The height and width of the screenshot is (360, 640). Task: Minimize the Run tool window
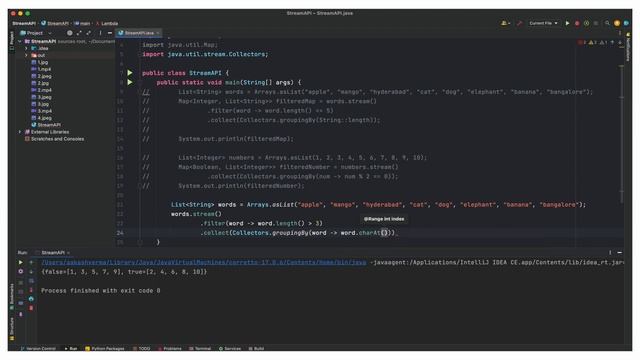coord(620,253)
